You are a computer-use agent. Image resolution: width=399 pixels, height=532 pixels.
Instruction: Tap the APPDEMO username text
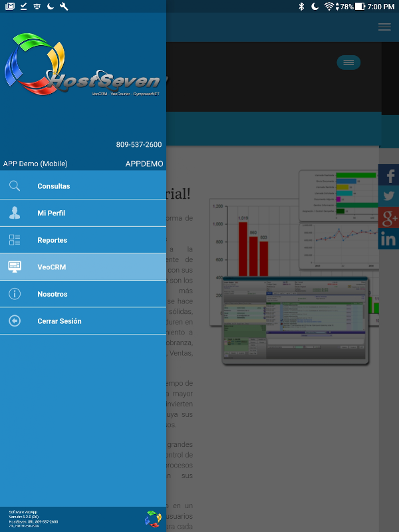coord(144,164)
